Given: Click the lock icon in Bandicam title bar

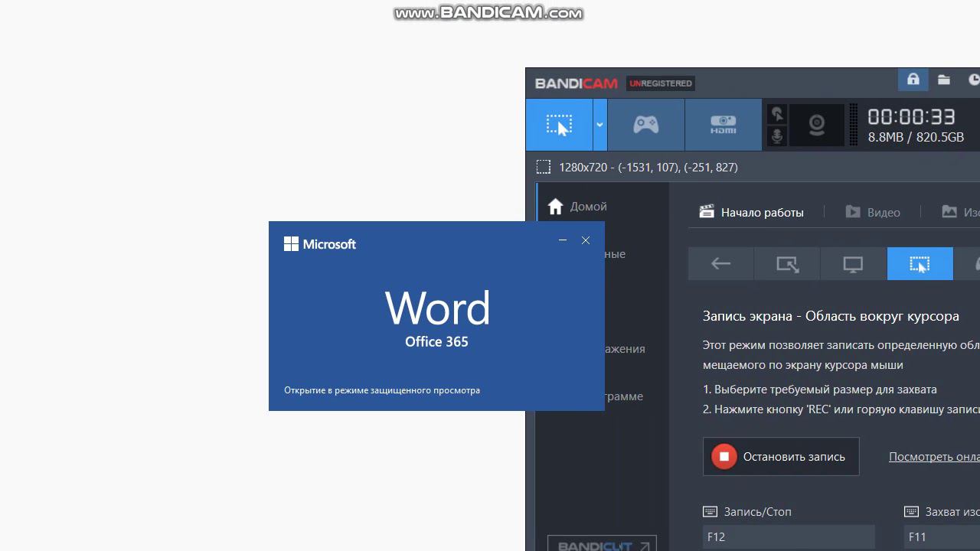Looking at the screenshot, I should coord(913,80).
